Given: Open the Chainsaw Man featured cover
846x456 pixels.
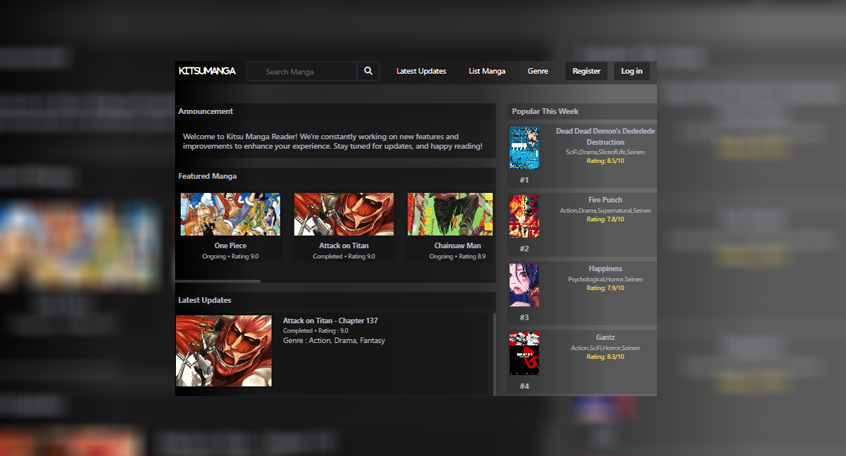Looking at the screenshot, I should pyautogui.click(x=450, y=214).
